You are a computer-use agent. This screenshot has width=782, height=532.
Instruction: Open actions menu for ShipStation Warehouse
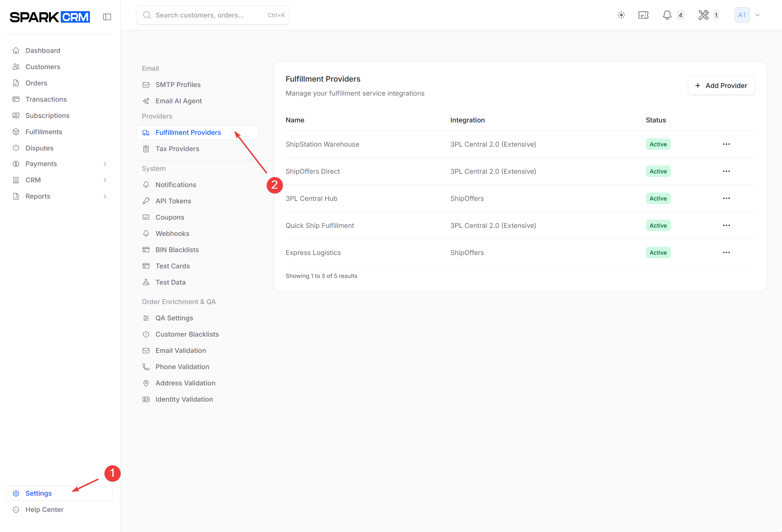(726, 144)
